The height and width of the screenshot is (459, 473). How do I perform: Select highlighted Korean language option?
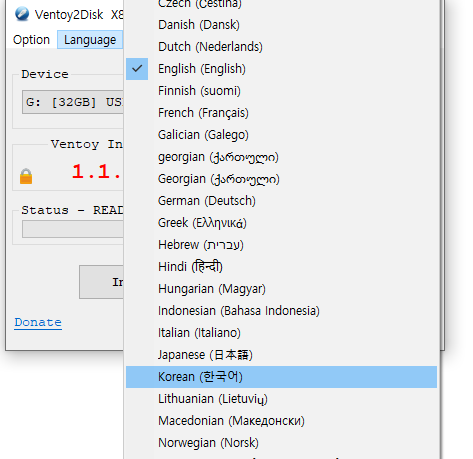tap(281, 377)
